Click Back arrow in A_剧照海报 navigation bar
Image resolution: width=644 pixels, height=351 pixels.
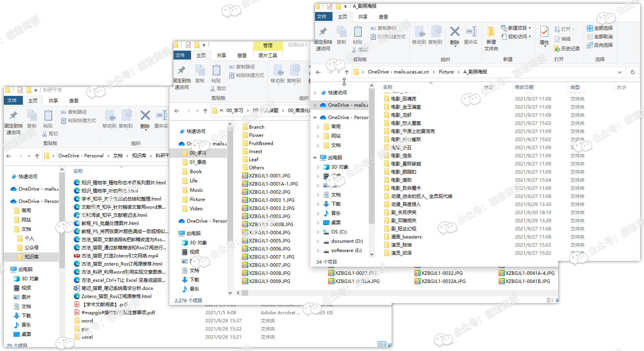[318, 72]
